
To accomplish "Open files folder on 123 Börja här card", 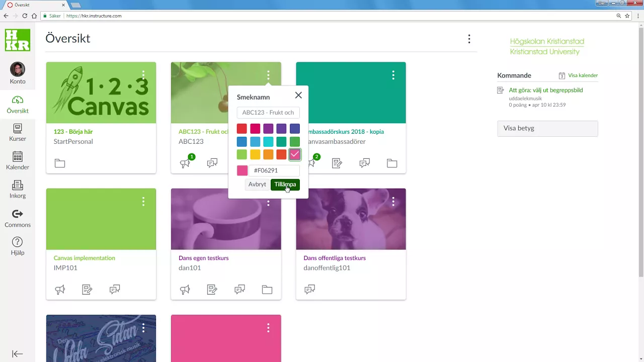I will 60,163.
